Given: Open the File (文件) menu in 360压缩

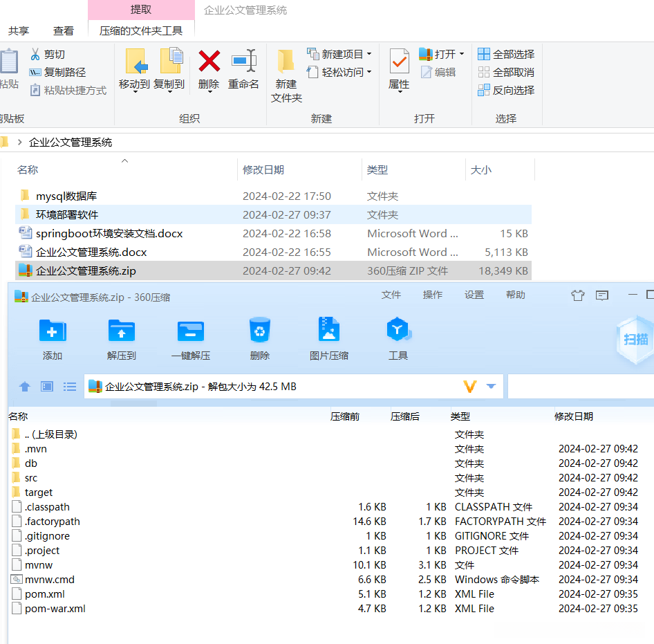Looking at the screenshot, I should [391, 295].
